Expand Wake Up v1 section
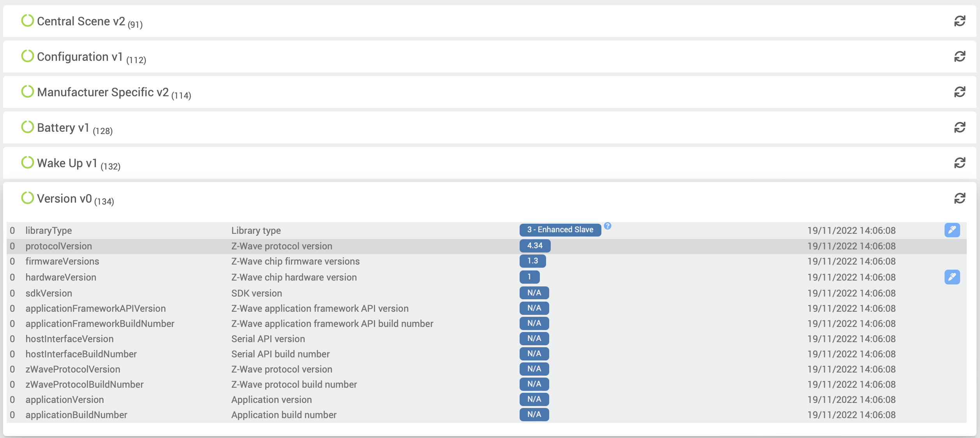The width and height of the screenshot is (980, 438). click(x=67, y=163)
